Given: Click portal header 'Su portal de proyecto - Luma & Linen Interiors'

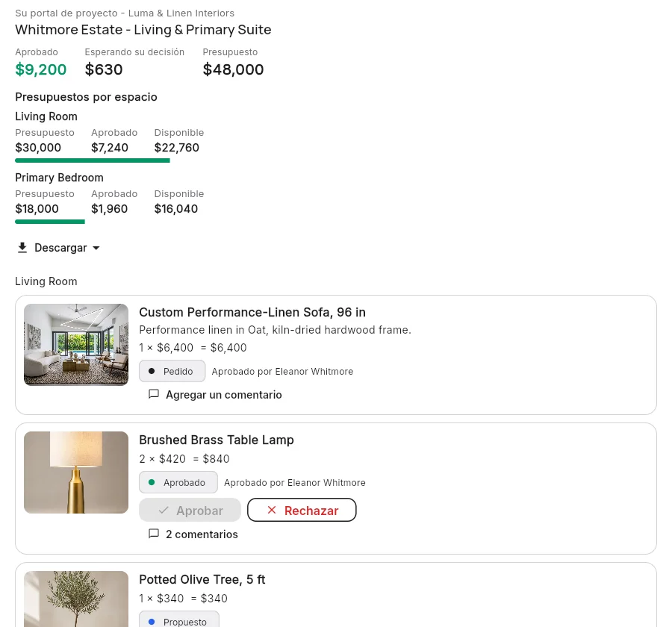Looking at the screenshot, I should click(x=125, y=13).
